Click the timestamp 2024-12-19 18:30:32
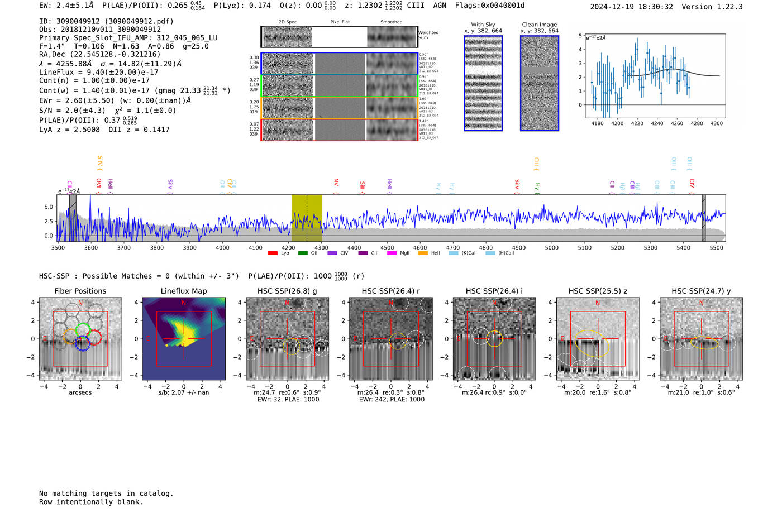Image resolution: width=782 pixels, height=532 pixels. point(632,7)
